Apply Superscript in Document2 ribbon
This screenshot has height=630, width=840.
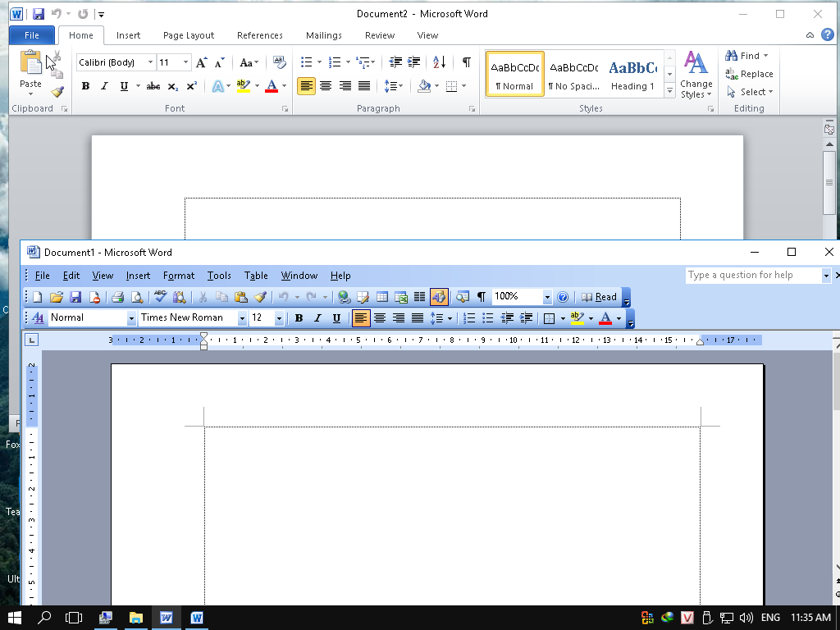click(192, 86)
